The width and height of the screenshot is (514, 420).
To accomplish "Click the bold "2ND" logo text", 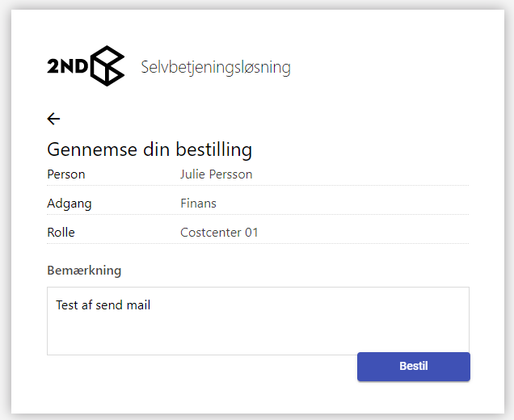I will pyautogui.click(x=66, y=66).
